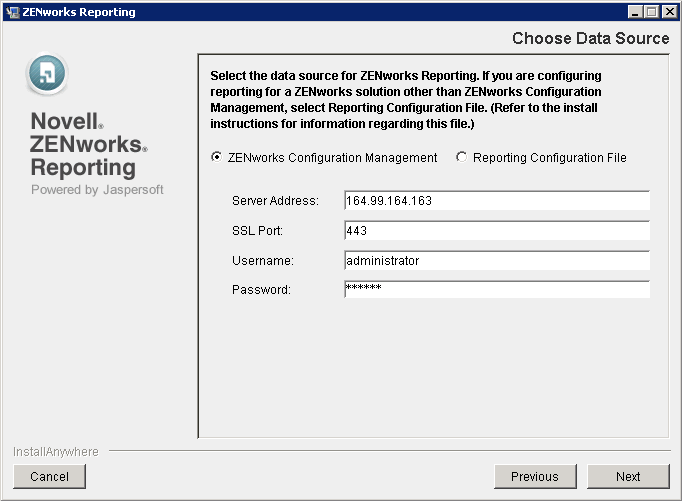
Task: Click the Powered by Jaspersoft text
Action: 97,190
